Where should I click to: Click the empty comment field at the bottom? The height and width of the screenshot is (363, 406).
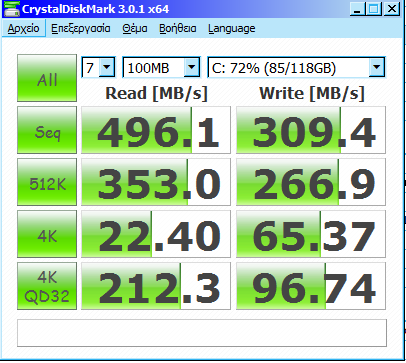click(x=202, y=333)
